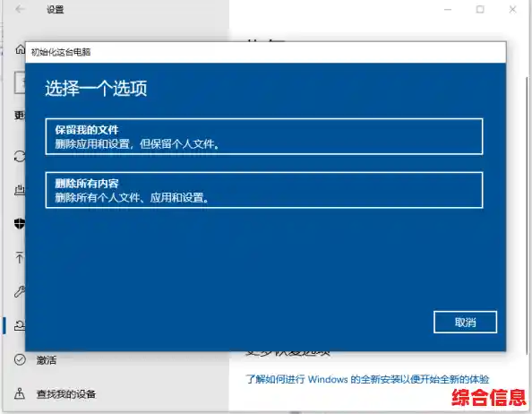This screenshot has width=532, height=414.
Task: Go back using the Settings back arrow
Action: (20, 9)
